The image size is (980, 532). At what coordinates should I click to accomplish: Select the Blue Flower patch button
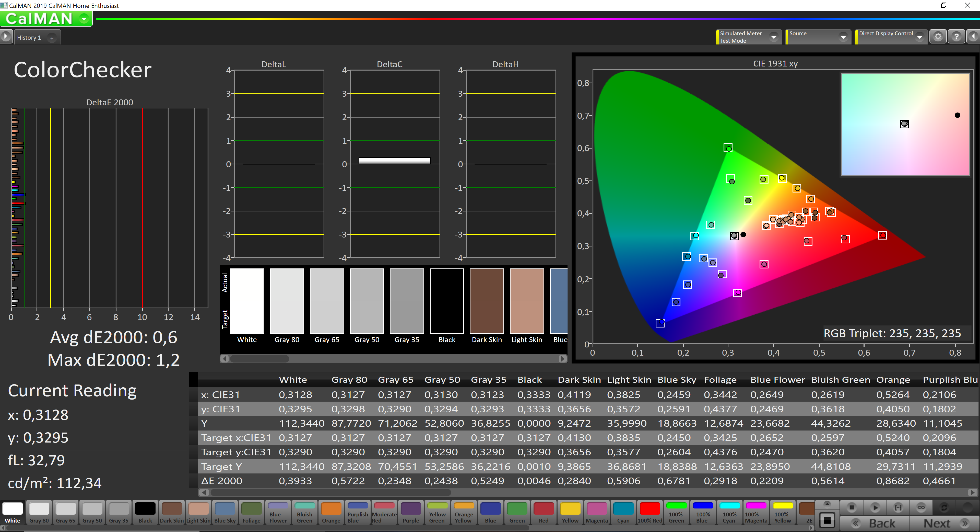[278, 512]
